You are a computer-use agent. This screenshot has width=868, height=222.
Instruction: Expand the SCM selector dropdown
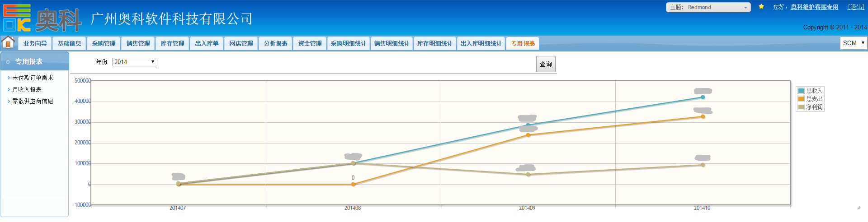coord(853,43)
